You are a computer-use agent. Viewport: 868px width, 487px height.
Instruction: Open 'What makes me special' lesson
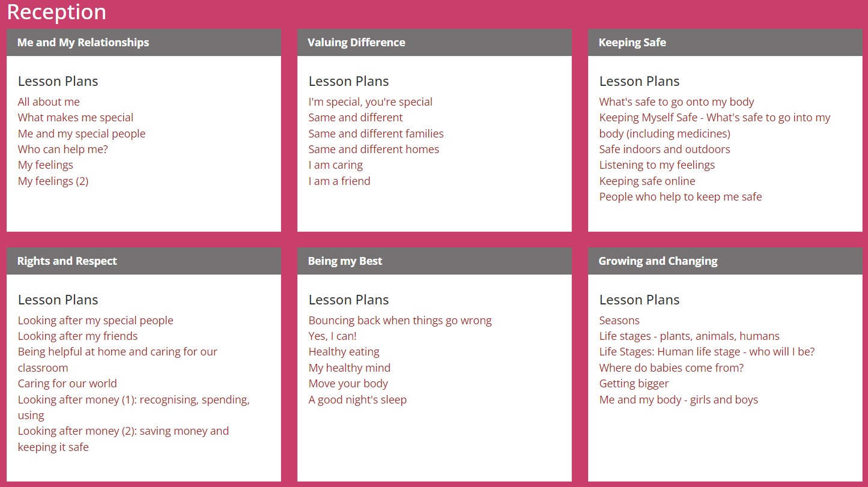pos(76,117)
